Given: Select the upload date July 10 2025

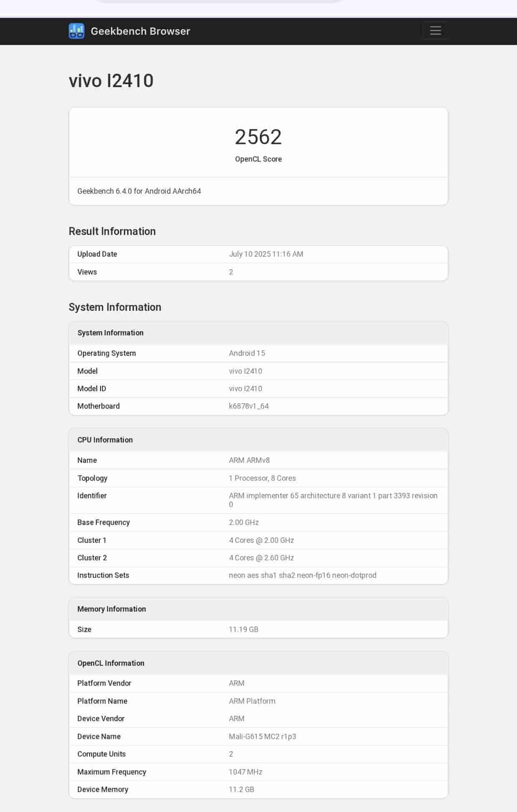Looking at the screenshot, I should 266,254.
